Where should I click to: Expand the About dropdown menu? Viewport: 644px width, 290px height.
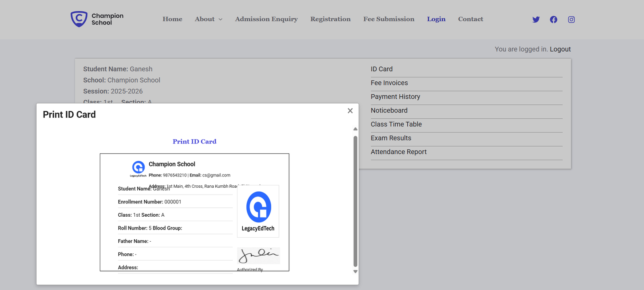point(208,19)
